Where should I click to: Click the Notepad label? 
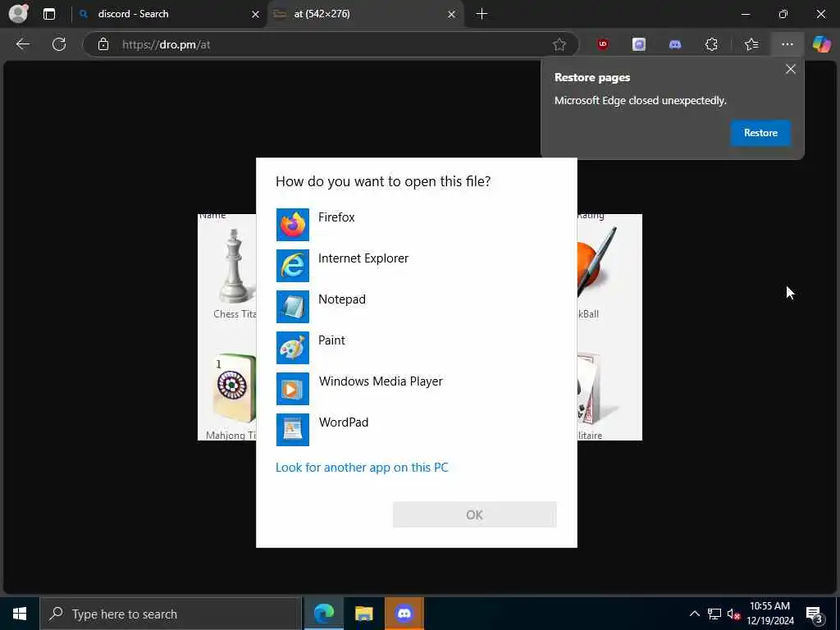click(342, 299)
